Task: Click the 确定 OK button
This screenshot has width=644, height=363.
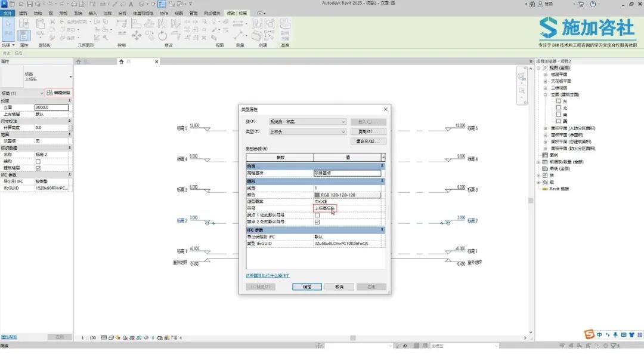Action: [x=307, y=287]
